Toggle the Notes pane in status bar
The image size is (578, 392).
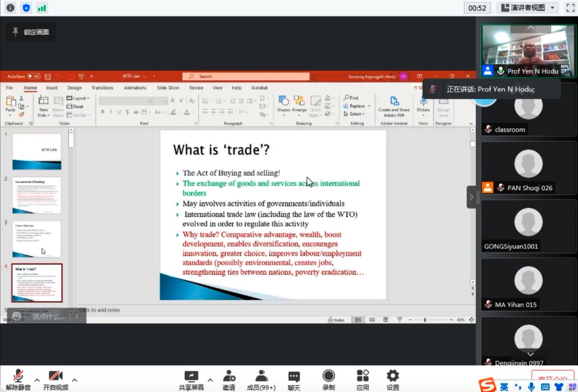pyautogui.click(x=336, y=320)
